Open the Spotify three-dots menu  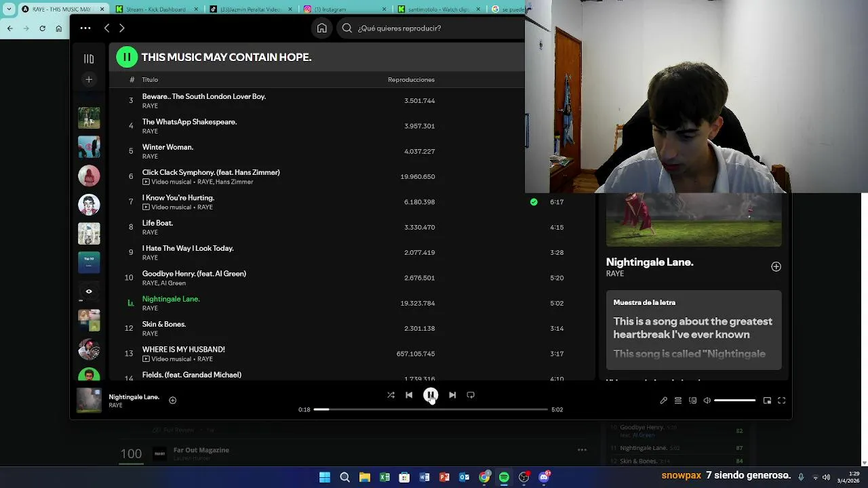[85, 28]
